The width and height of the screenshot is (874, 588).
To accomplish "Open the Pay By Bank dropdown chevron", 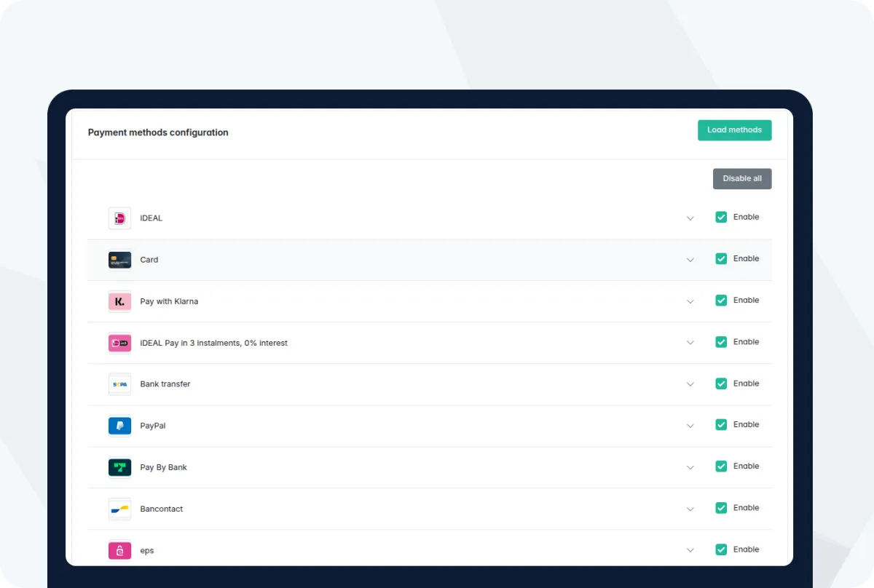I will click(x=690, y=467).
